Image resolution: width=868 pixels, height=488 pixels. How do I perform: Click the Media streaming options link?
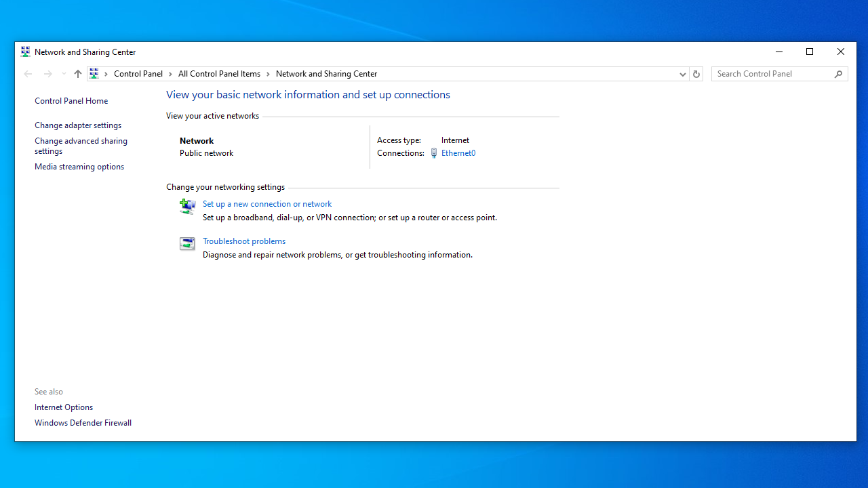79,167
